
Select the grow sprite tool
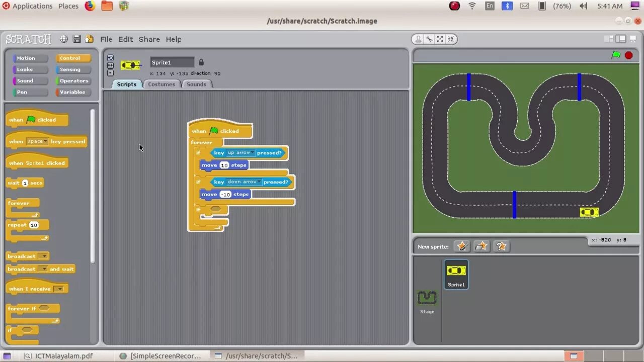coord(440,39)
